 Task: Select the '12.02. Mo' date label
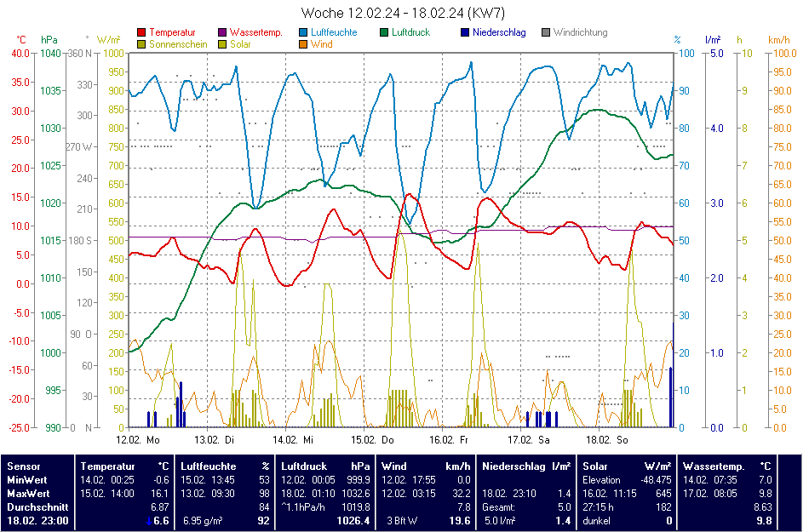(x=138, y=440)
